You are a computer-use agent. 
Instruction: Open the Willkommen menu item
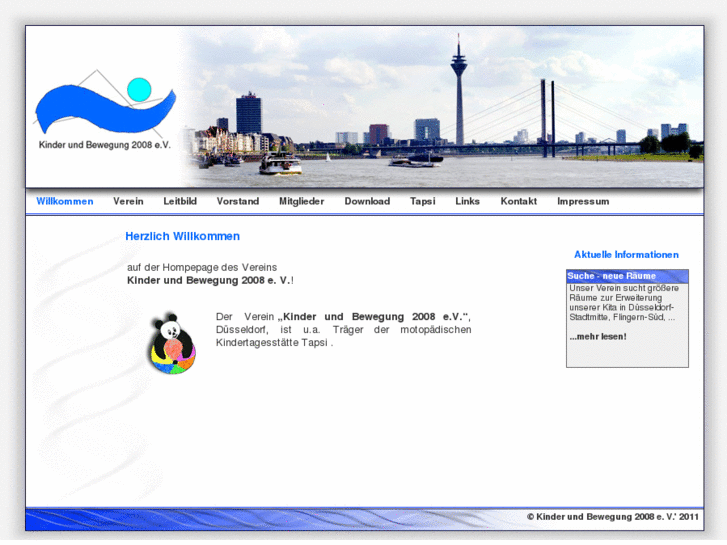click(65, 201)
